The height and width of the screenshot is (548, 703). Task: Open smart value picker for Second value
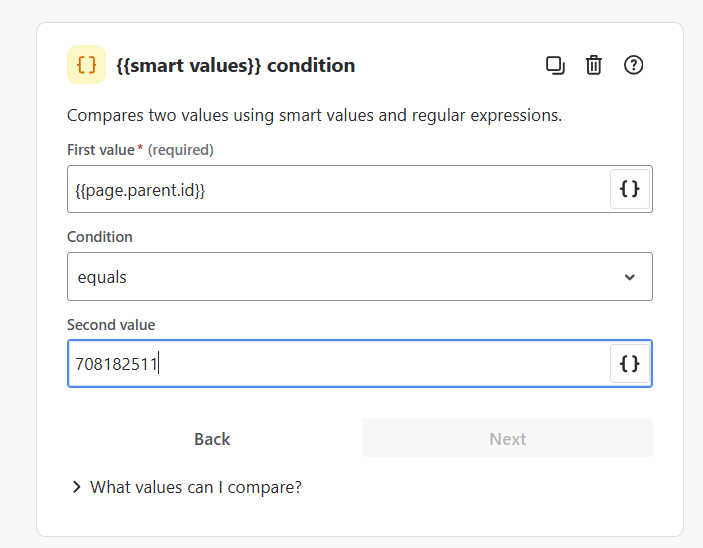(629, 364)
